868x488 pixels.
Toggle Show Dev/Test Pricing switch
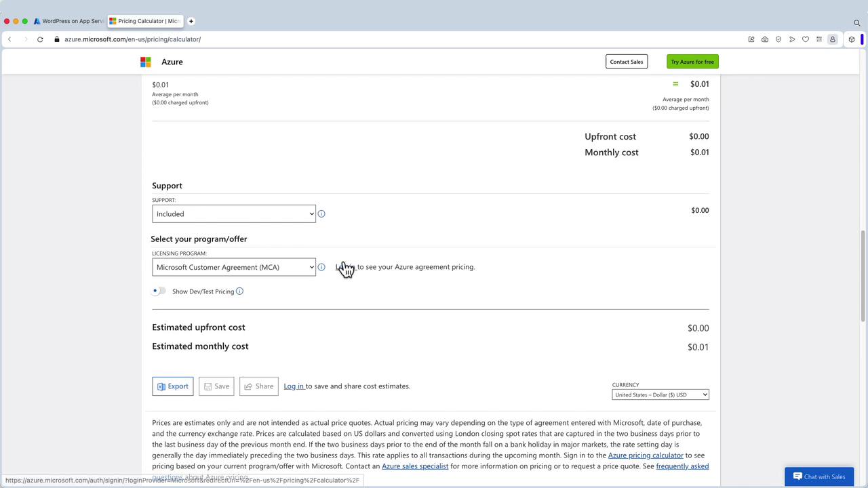[x=159, y=291]
